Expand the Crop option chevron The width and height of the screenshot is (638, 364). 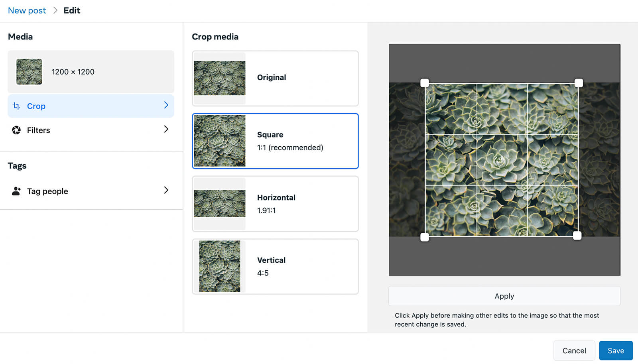pos(166,105)
